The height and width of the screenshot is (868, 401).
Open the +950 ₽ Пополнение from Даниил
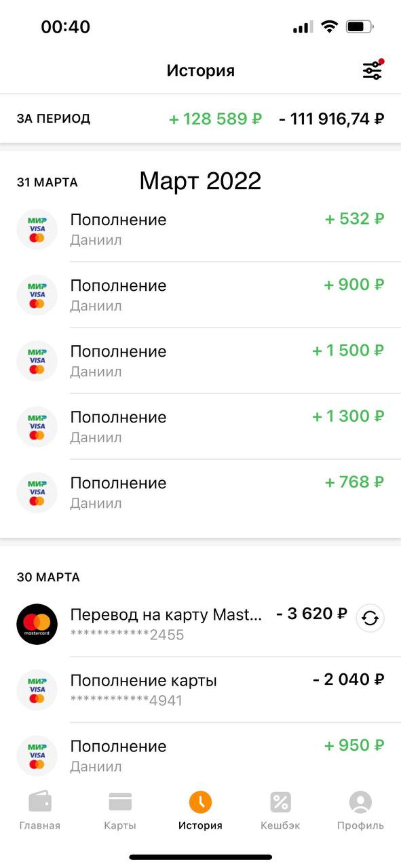[200, 754]
